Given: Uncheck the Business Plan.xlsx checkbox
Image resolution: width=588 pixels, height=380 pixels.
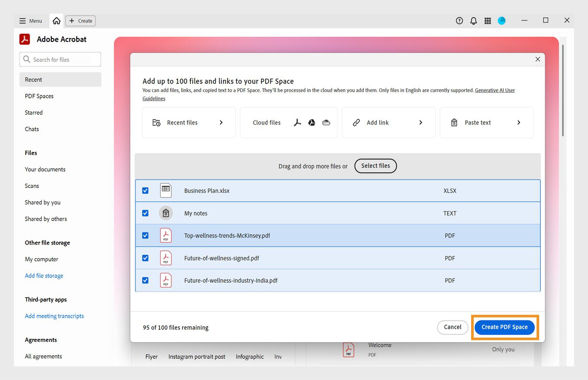Looking at the screenshot, I should [146, 191].
